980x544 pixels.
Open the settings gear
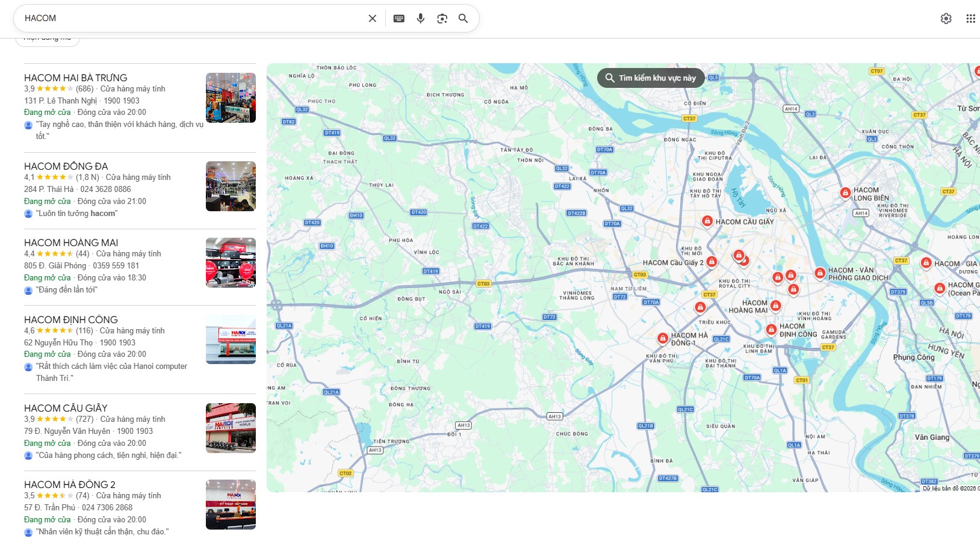click(946, 19)
